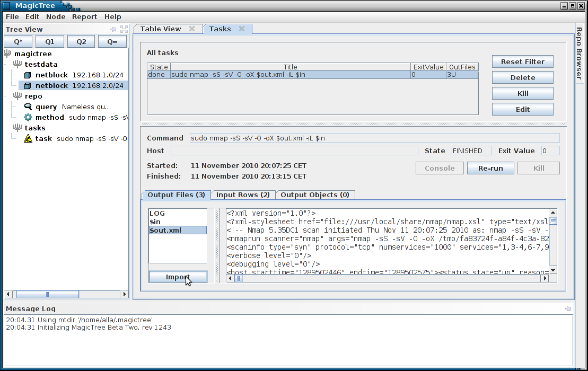Open the Repo Browser side panel
The image size is (588, 371).
click(x=580, y=53)
